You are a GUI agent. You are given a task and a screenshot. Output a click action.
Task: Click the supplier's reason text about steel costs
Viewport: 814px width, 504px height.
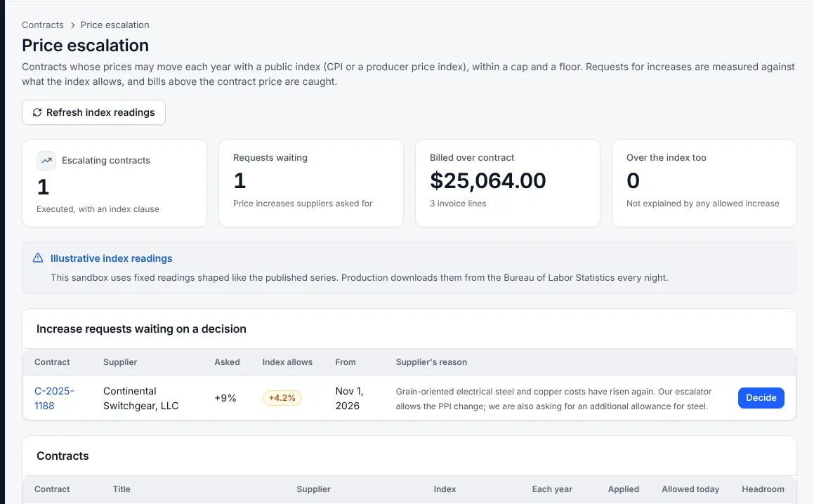click(x=553, y=399)
